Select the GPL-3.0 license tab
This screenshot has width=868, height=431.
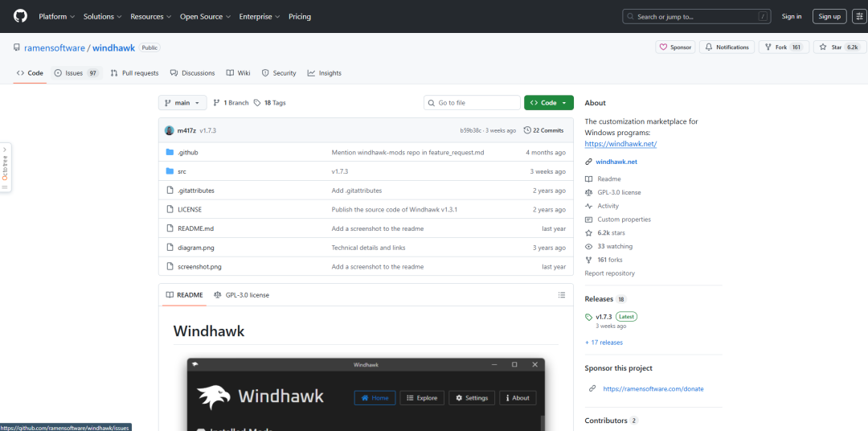[x=242, y=295]
